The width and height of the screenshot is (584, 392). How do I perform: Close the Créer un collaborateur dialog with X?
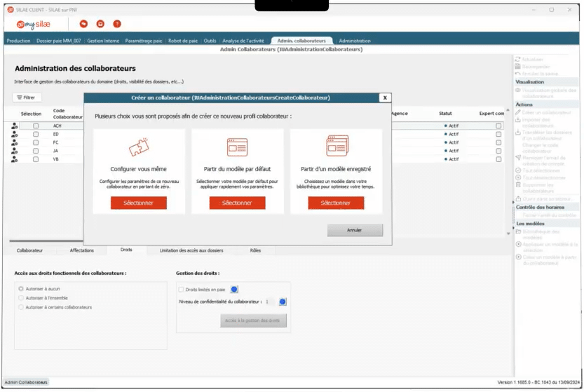click(x=385, y=97)
